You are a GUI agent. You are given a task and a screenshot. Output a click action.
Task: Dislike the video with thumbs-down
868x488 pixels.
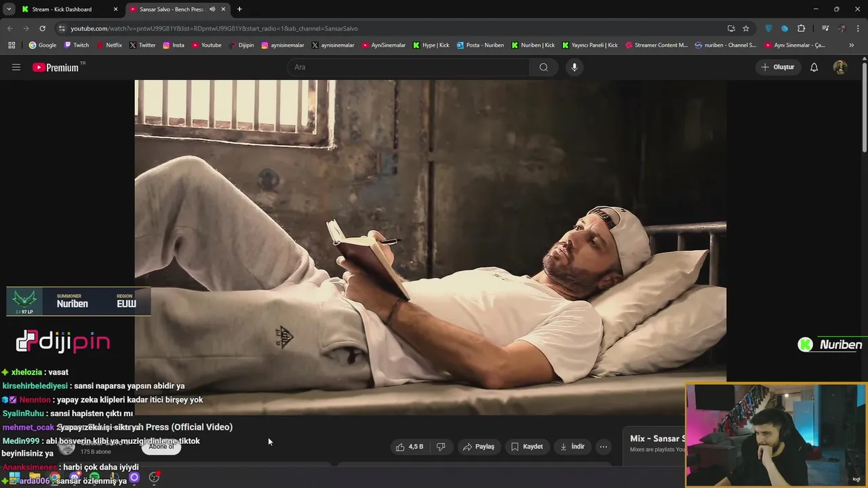pyautogui.click(x=441, y=447)
